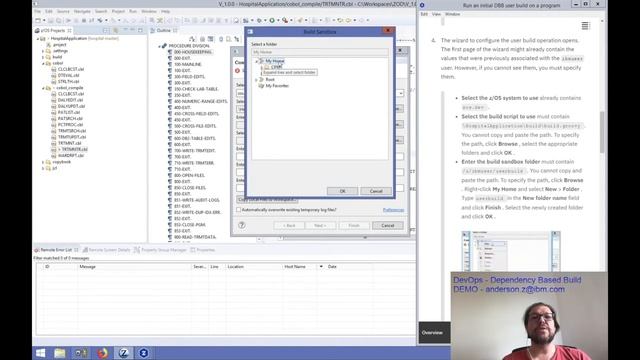
Task: Select the folder under My Home
Action: (276, 67)
